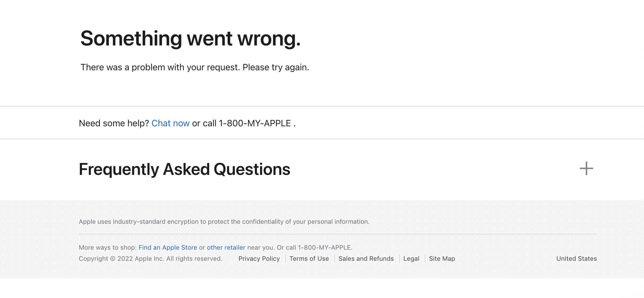644x298 pixels.
Task: Open the Chat now link
Action: pos(171,123)
